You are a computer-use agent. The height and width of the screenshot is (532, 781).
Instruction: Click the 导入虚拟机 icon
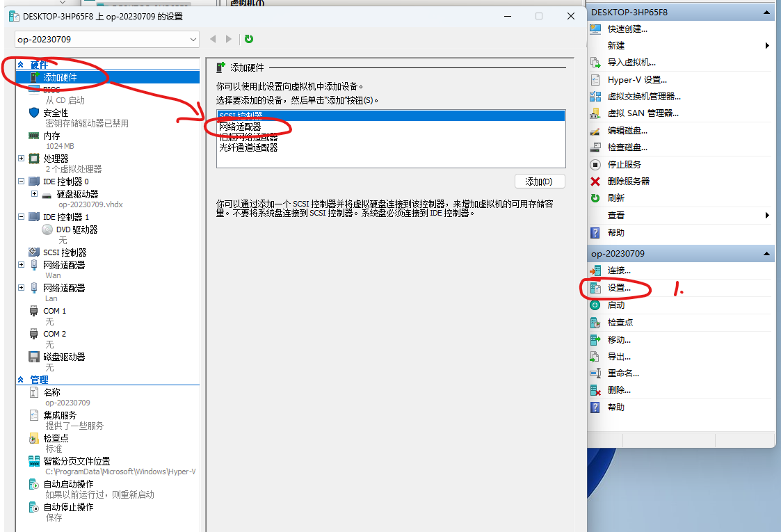coord(595,63)
